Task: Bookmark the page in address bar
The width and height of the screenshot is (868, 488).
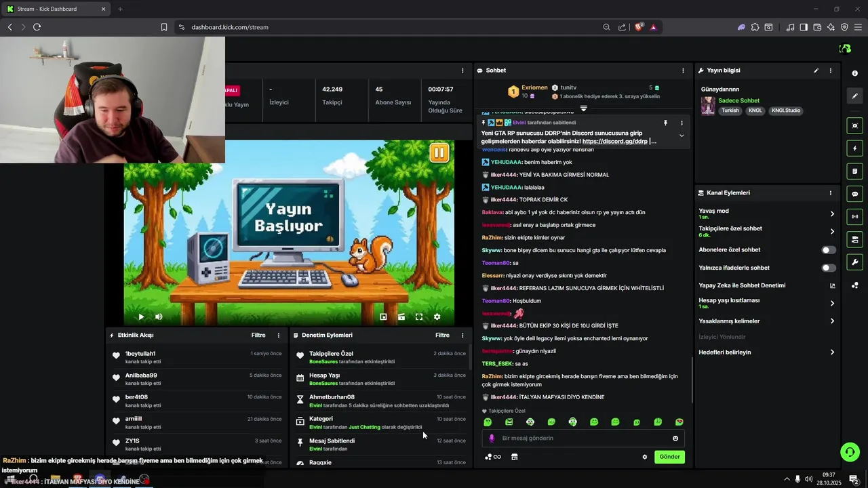Action: pos(164,27)
